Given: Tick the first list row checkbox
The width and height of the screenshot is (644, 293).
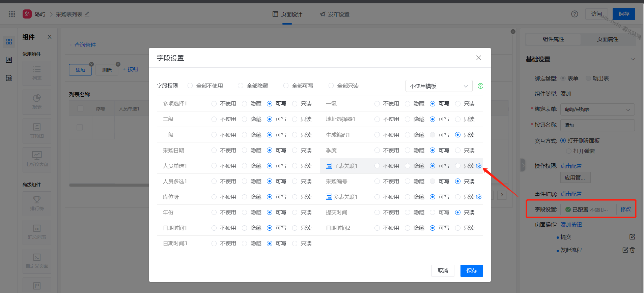Looking at the screenshot, I should point(80,127).
